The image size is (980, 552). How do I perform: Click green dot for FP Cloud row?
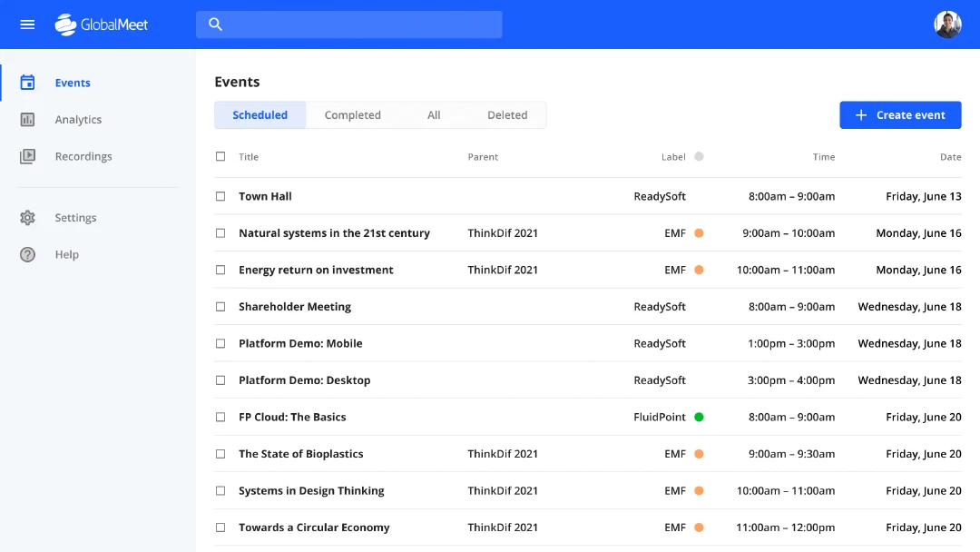click(699, 417)
